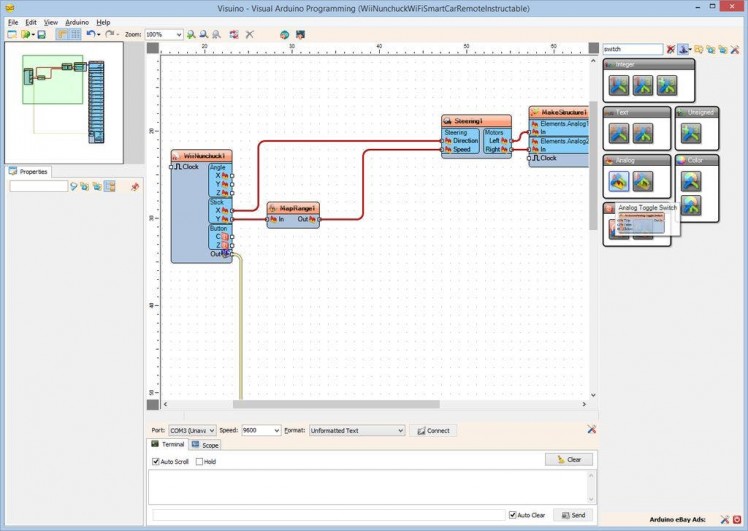The height and width of the screenshot is (531, 748).
Task: Pin the Properties panel pushpin icon
Action: pos(135,186)
